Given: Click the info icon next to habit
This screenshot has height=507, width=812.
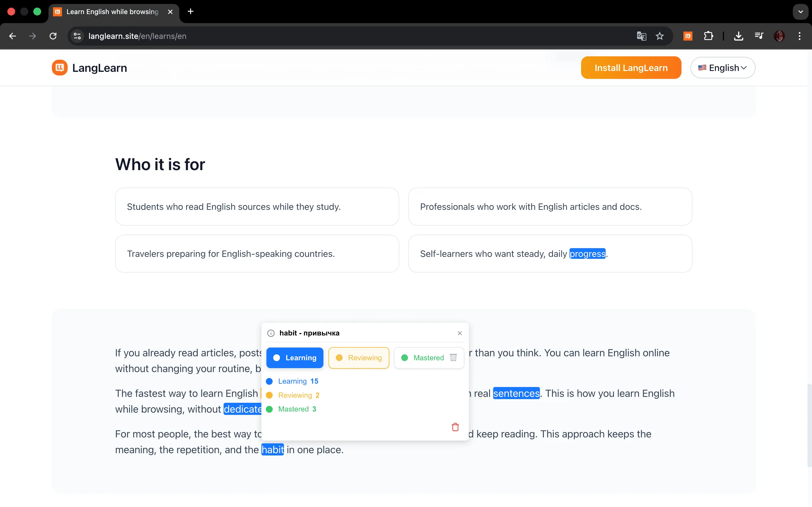Looking at the screenshot, I should coord(271,333).
